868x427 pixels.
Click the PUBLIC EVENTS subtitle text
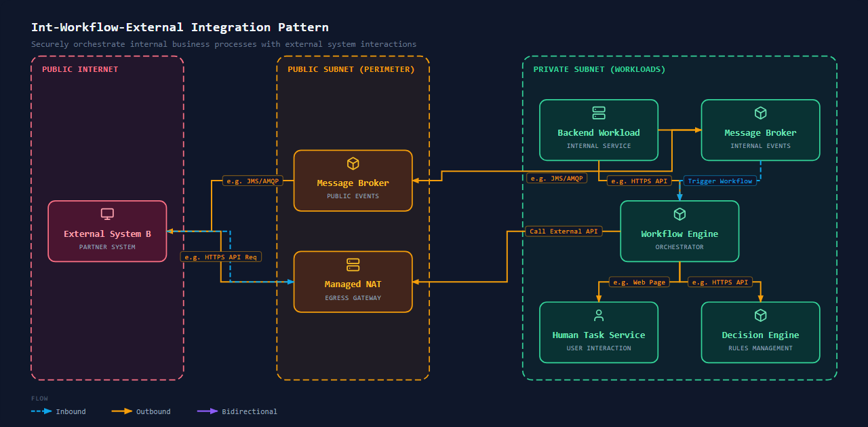(x=353, y=196)
